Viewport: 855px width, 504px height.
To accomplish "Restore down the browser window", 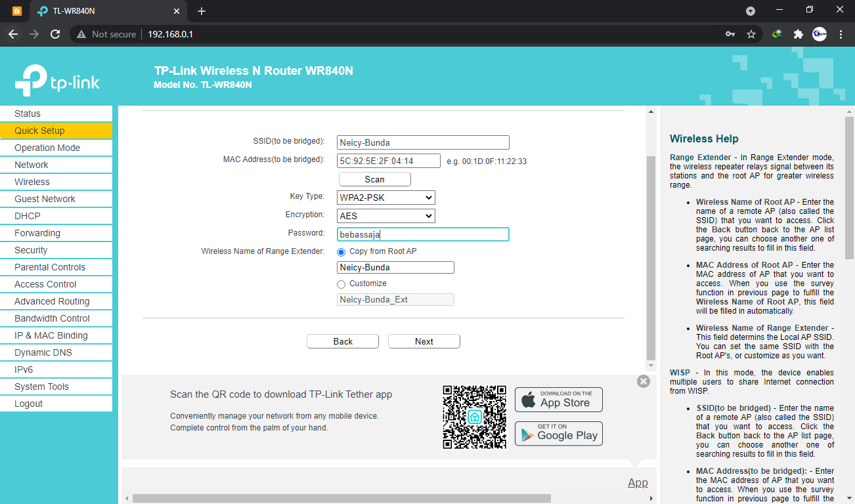I will (810, 10).
